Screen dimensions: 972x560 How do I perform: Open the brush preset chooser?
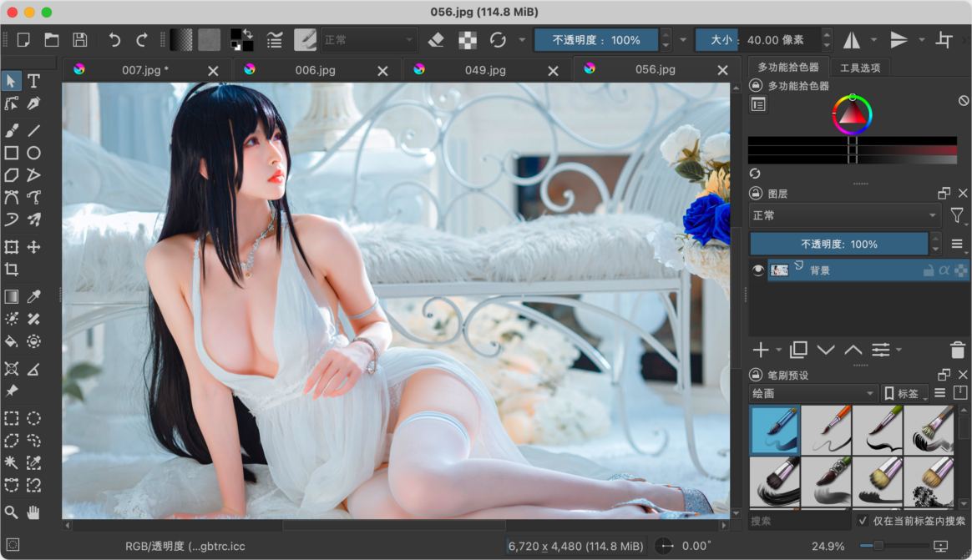point(305,40)
